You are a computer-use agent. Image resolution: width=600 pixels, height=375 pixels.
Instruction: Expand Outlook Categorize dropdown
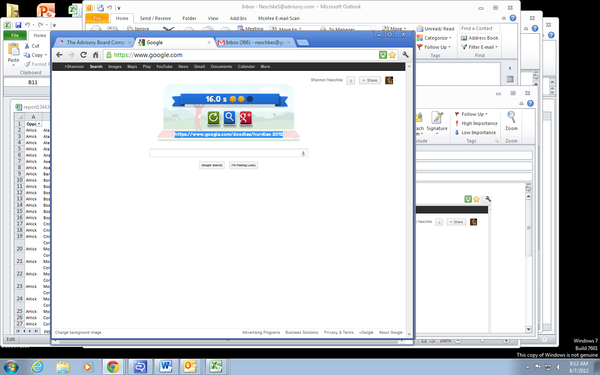pyautogui.click(x=450, y=38)
